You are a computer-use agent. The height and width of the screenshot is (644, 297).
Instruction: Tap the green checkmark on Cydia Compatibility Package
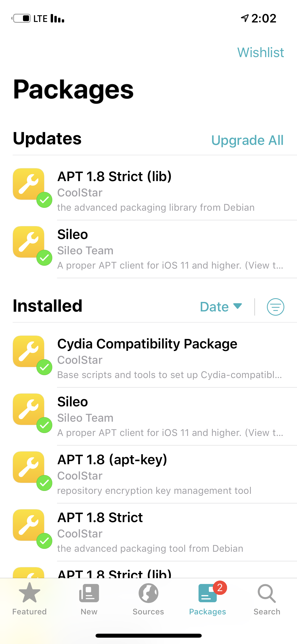tap(44, 367)
